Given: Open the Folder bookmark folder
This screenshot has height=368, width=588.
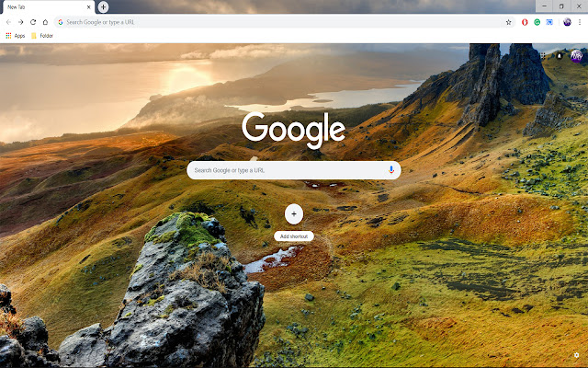Looking at the screenshot, I should (42, 36).
